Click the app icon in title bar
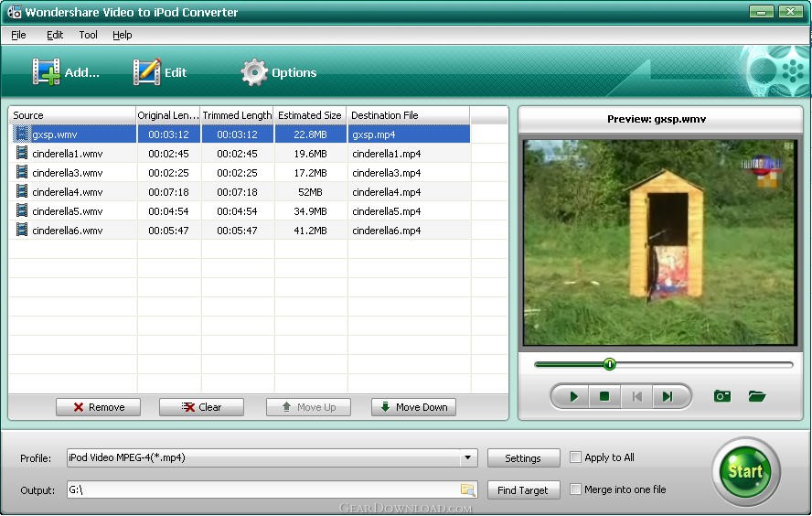This screenshot has width=812, height=516. coord(14,11)
